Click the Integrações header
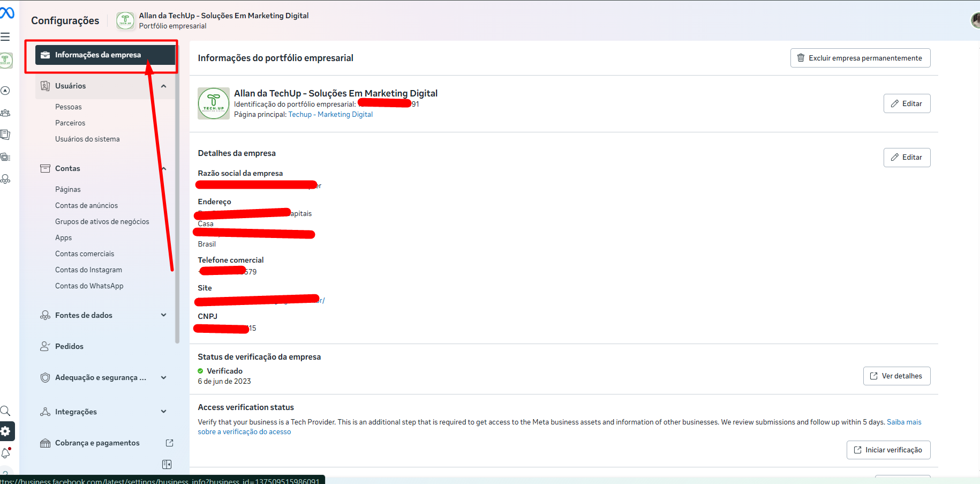The height and width of the screenshot is (484, 980). tap(105, 412)
